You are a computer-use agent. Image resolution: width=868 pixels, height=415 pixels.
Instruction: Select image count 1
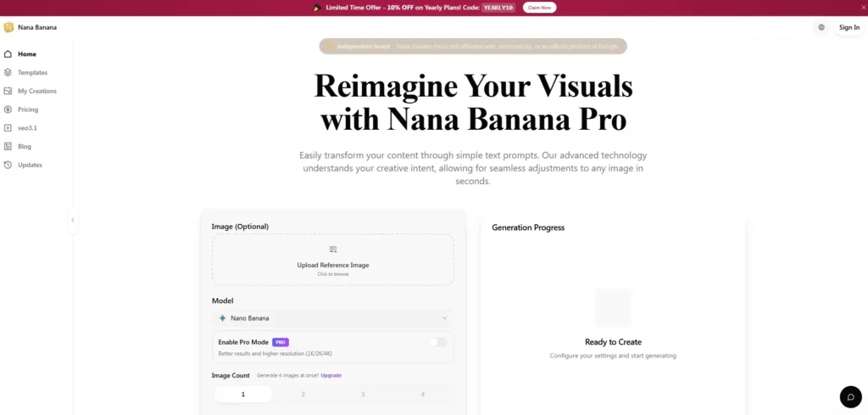[x=243, y=395]
